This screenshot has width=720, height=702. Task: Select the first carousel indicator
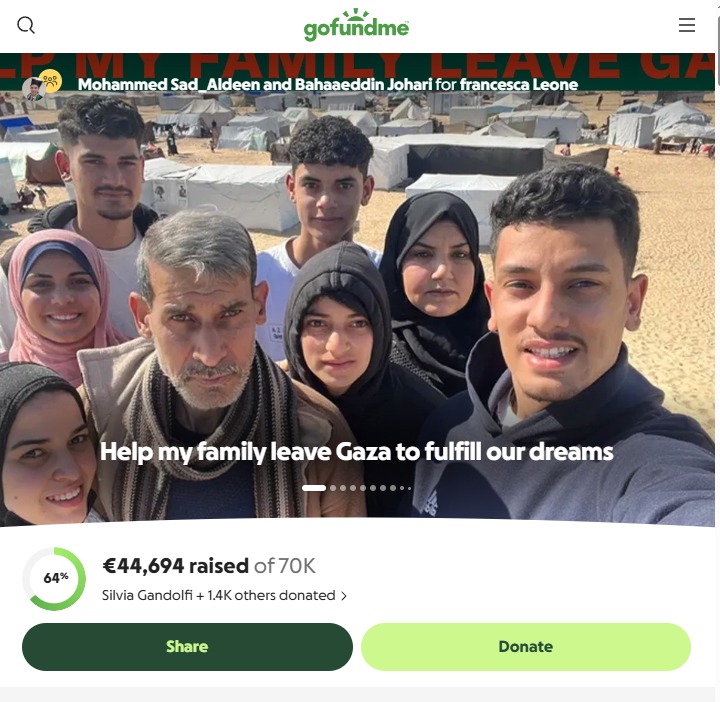[314, 488]
